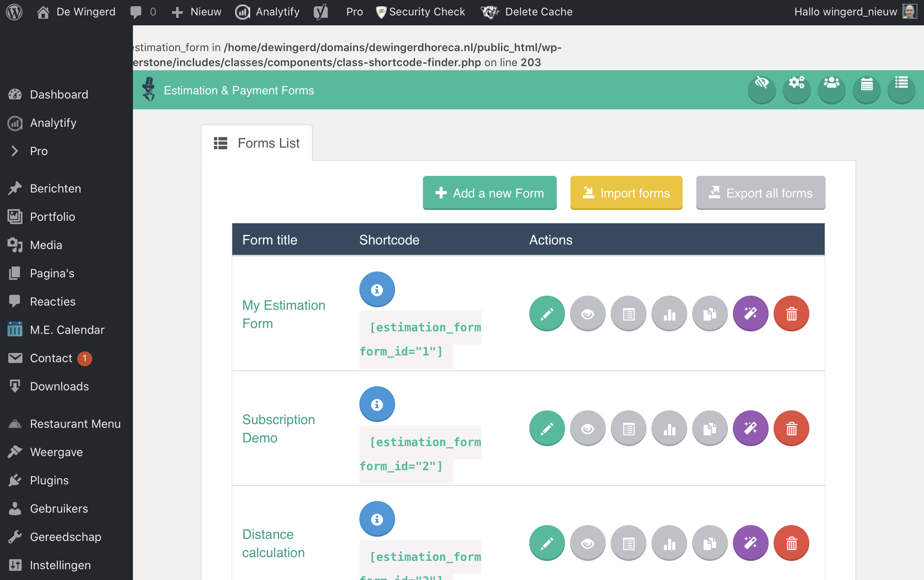Delete the Distance calculation form
The image size is (924, 580).
pyautogui.click(x=791, y=543)
